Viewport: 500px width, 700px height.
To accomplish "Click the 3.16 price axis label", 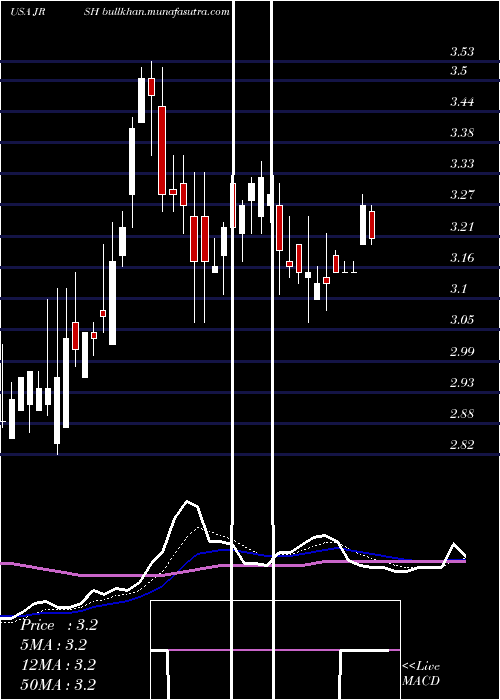I will click(x=462, y=258).
